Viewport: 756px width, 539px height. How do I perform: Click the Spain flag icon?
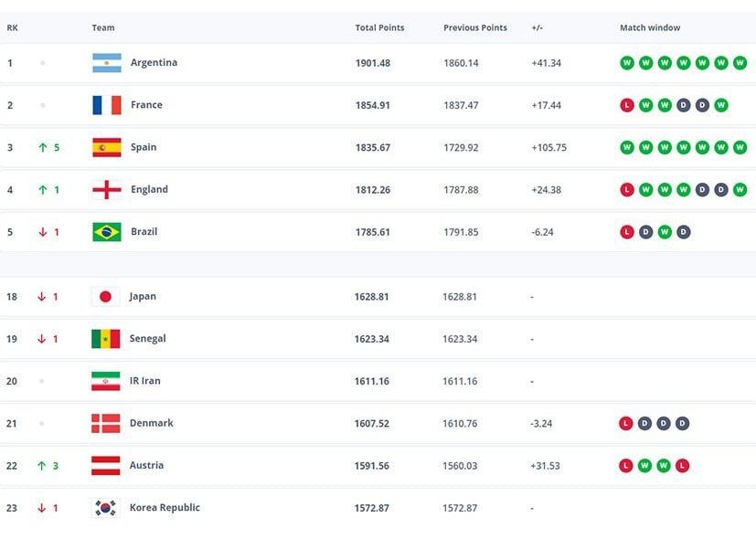[x=106, y=147]
